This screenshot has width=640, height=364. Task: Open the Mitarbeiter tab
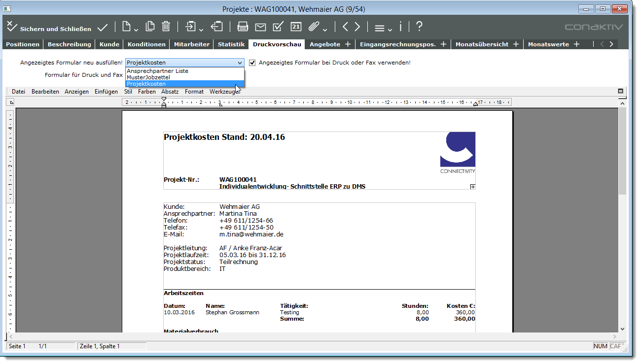(x=192, y=44)
